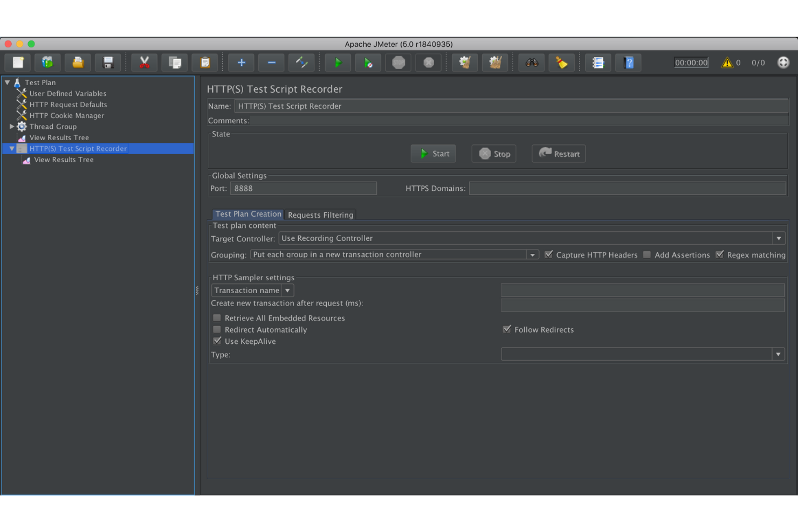Image resolution: width=798 pixels, height=532 pixels.
Task: Click the Expand All plus icon
Action: coord(241,63)
